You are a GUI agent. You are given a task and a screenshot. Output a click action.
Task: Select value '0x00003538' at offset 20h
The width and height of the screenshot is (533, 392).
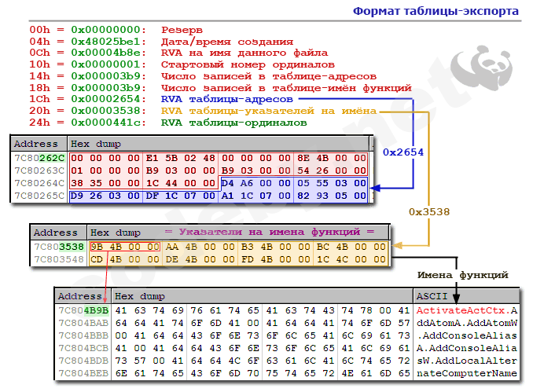click(x=105, y=111)
